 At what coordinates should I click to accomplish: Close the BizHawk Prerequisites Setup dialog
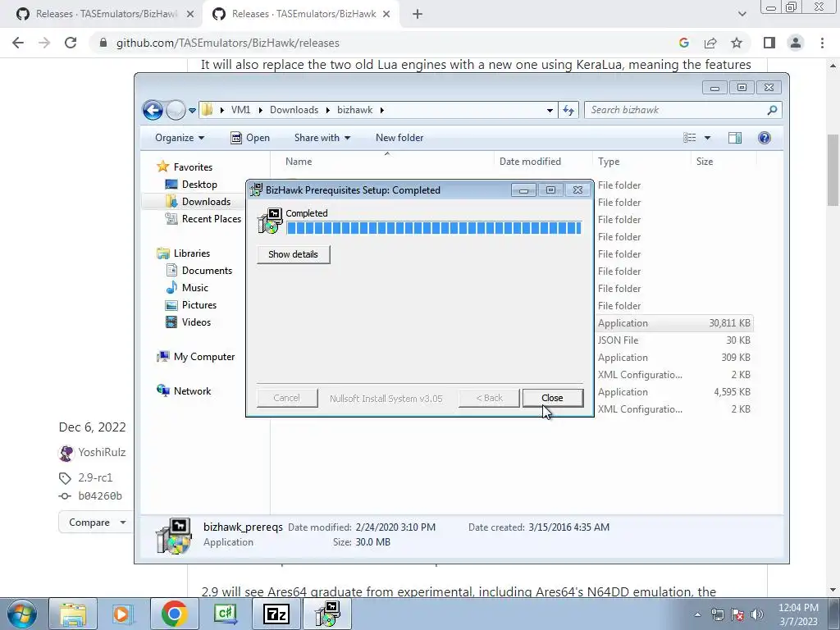tap(552, 398)
